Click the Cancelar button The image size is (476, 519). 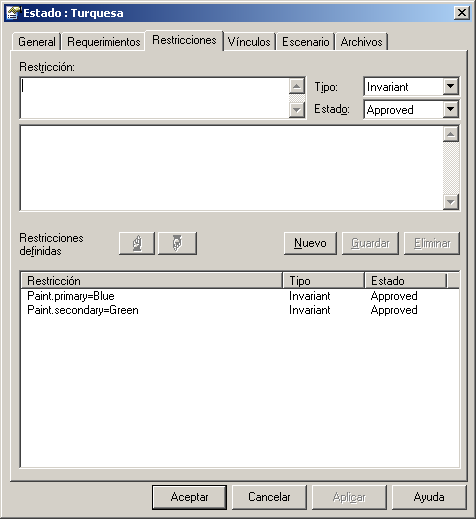[x=269, y=497]
